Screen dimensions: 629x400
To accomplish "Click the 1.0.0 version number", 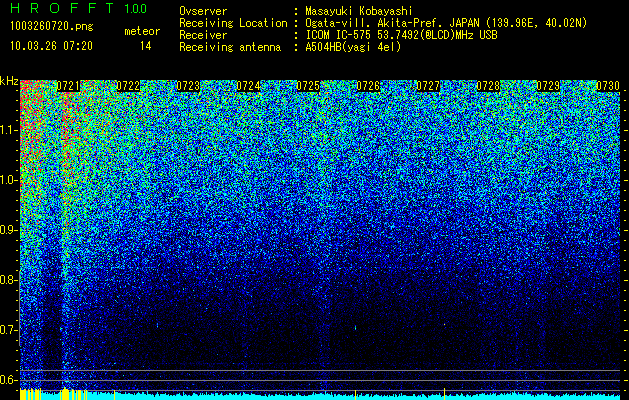I will click(x=136, y=8).
